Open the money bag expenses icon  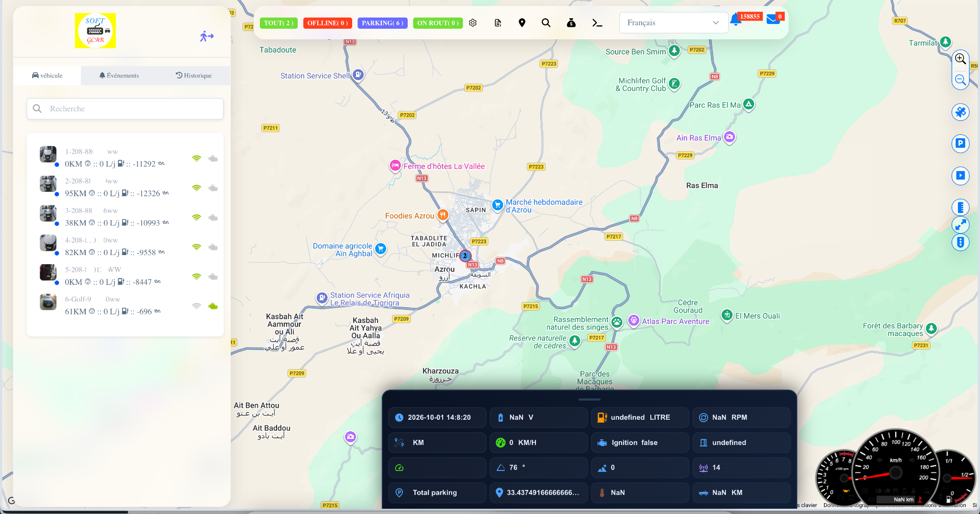pos(571,23)
